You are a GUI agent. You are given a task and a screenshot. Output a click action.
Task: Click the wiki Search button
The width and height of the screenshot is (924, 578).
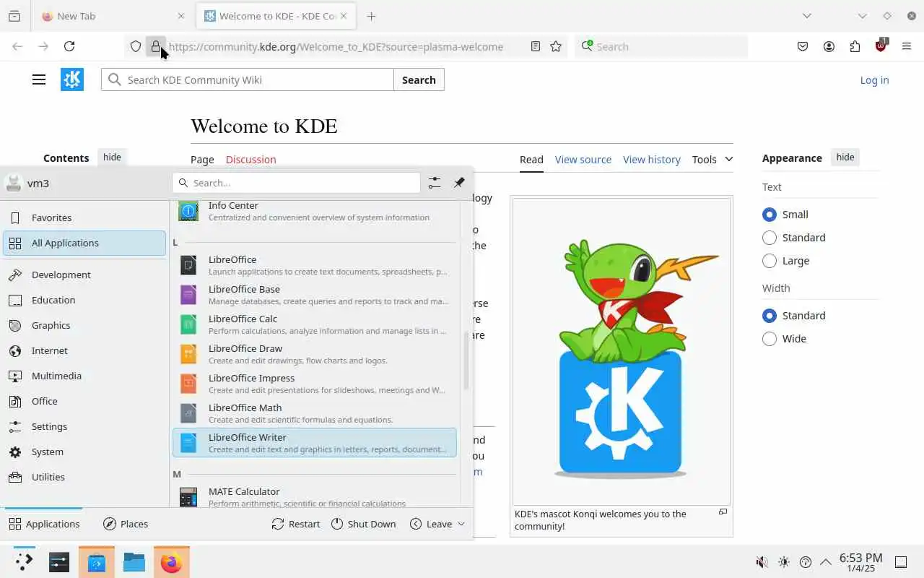click(419, 79)
